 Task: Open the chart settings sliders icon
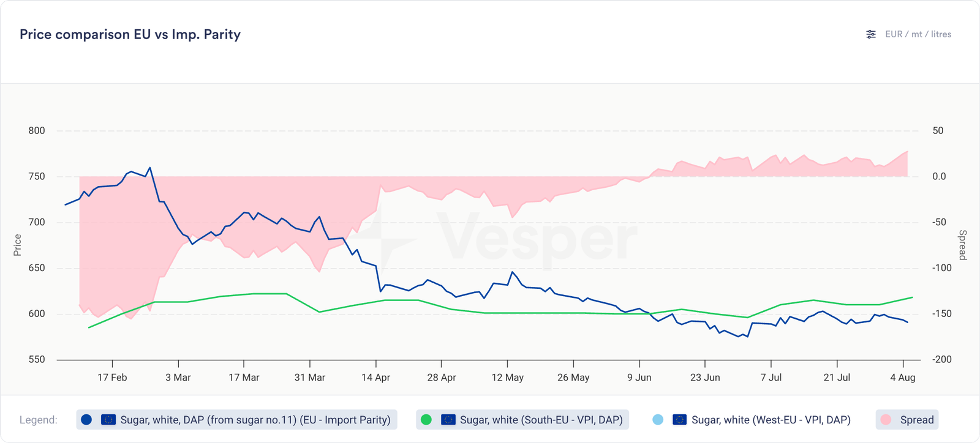870,34
